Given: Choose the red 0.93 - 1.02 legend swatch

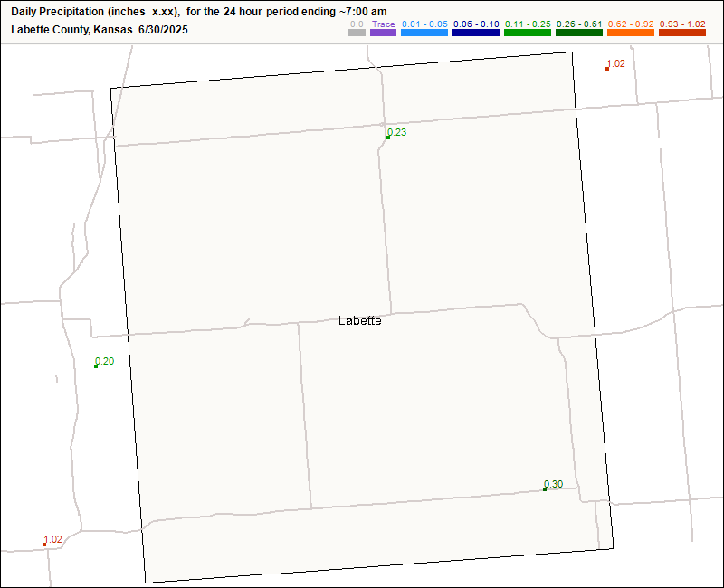Looking at the screenshot, I should pos(682,33).
